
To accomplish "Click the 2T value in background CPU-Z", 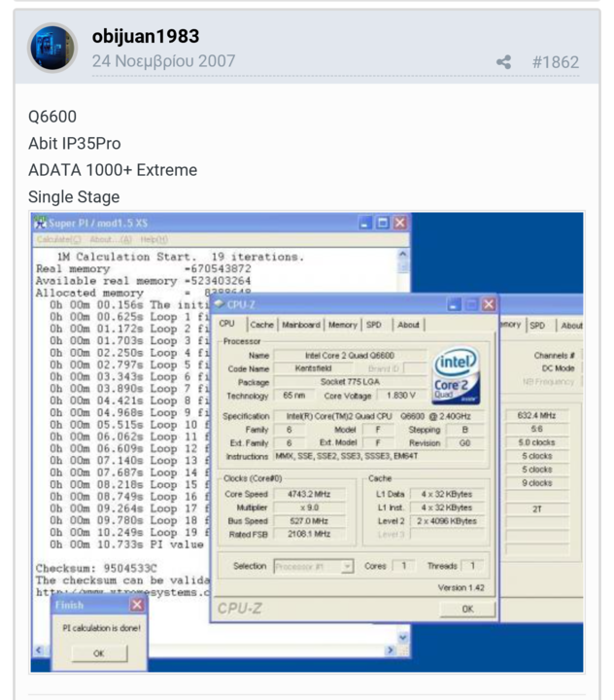I will [x=537, y=508].
